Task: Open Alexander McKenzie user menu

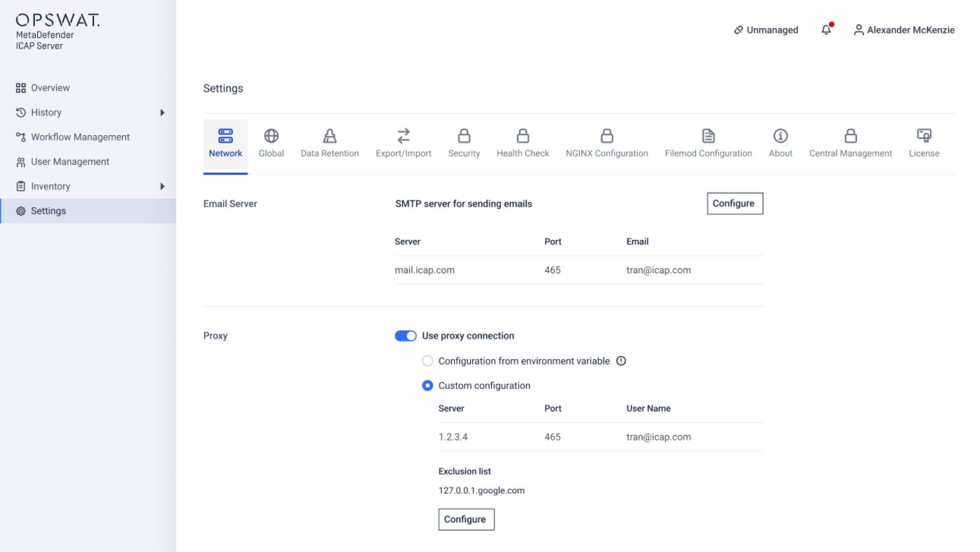Action: (x=904, y=30)
